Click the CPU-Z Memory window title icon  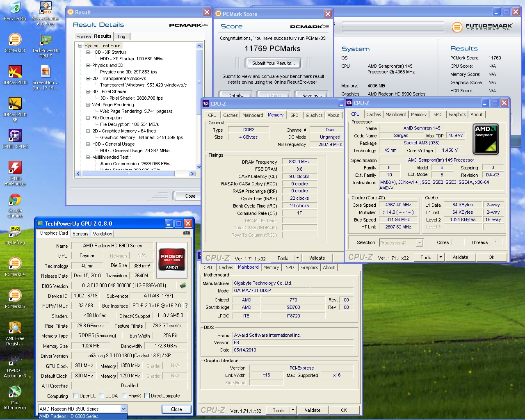pos(206,104)
